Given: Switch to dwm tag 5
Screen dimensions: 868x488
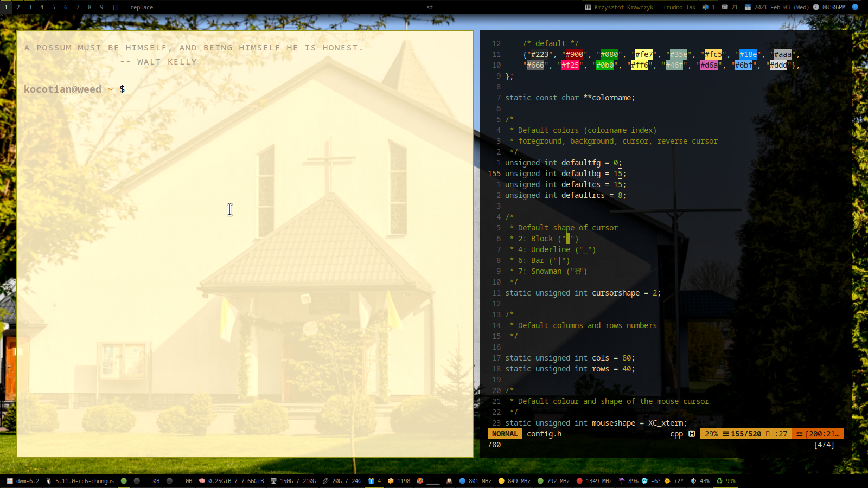Looking at the screenshot, I should pos(54,7).
